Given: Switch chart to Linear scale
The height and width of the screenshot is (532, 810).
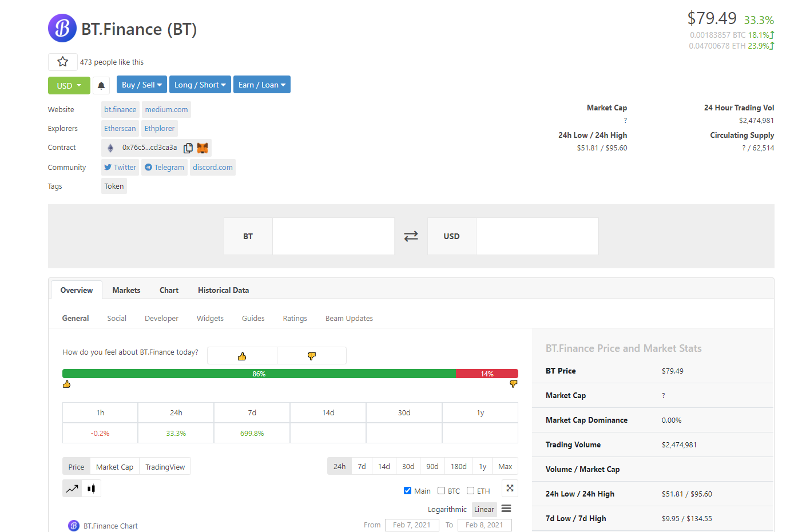Looking at the screenshot, I should (484, 509).
